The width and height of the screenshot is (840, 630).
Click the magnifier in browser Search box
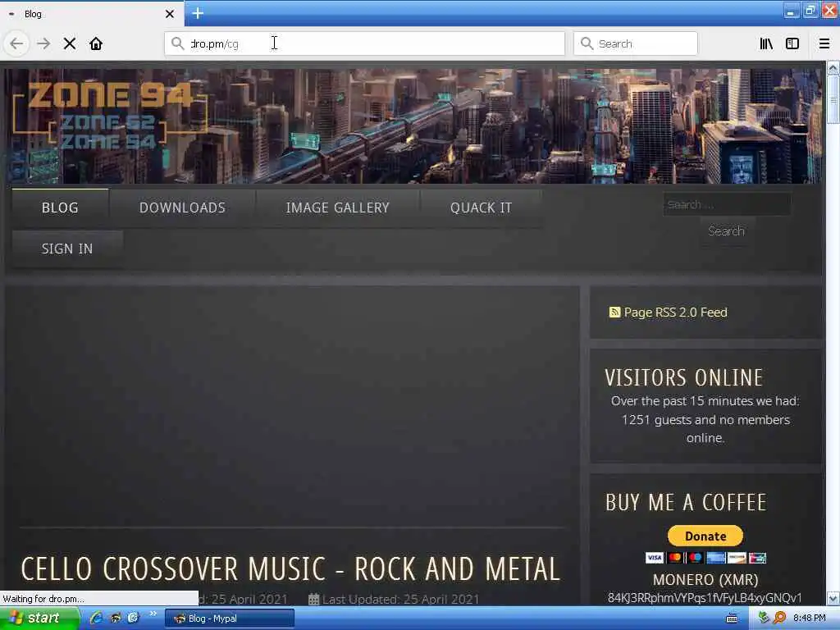pos(587,43)
